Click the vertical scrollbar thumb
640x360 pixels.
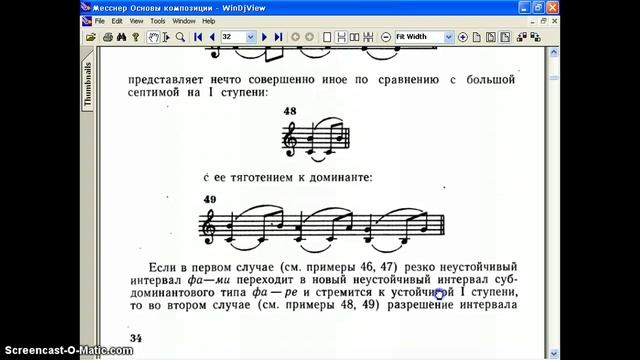[x=554, y=78]
